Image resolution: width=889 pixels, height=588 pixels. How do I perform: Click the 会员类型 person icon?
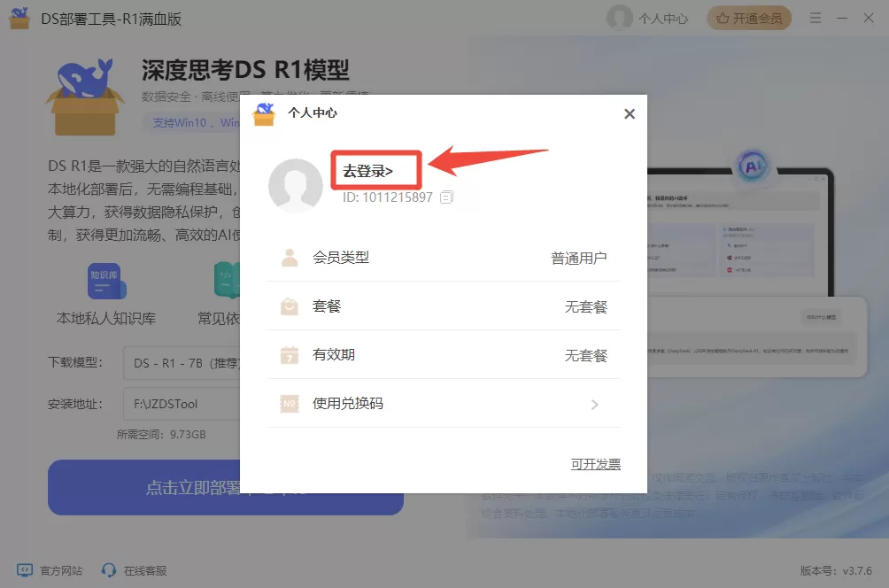tap(290, 258)
